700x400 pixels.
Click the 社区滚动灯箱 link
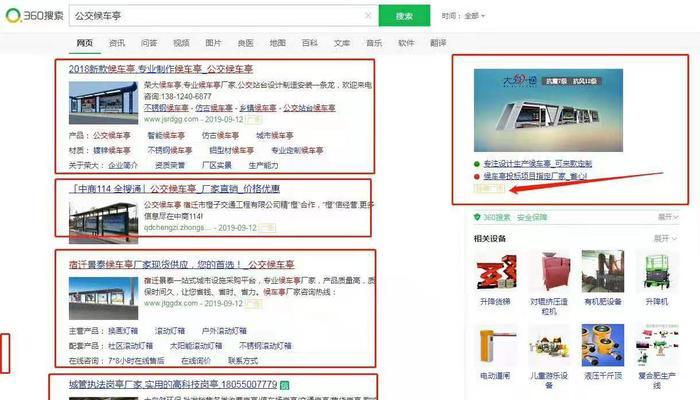[x=130, y=346]
